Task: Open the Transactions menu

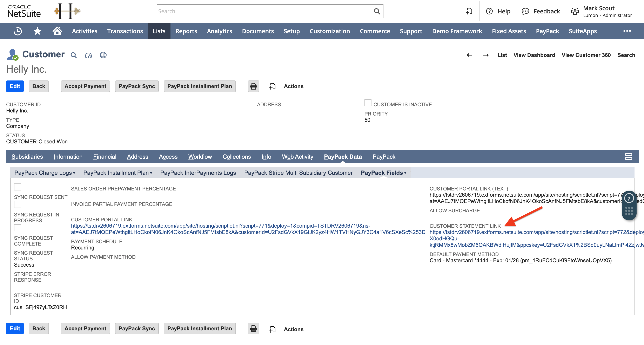Action: (x=125, y=31)
